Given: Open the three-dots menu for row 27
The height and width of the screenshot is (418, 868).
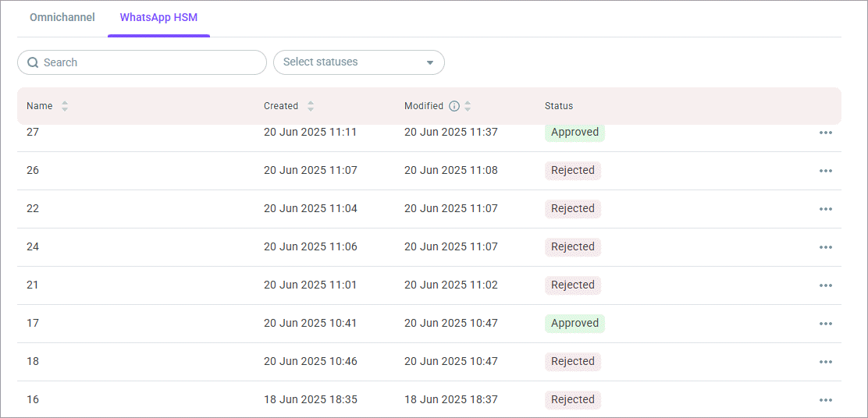Looking at the screenshot, I should pos(826,133).
